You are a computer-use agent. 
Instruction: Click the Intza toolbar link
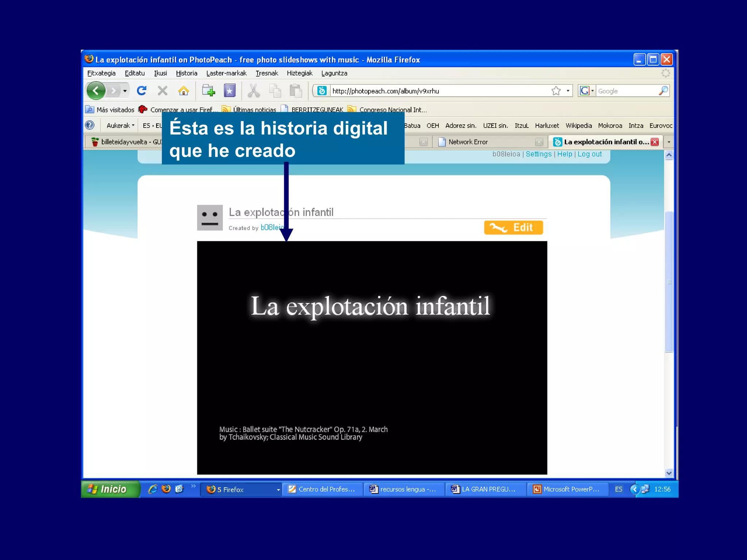coord(636,125)
